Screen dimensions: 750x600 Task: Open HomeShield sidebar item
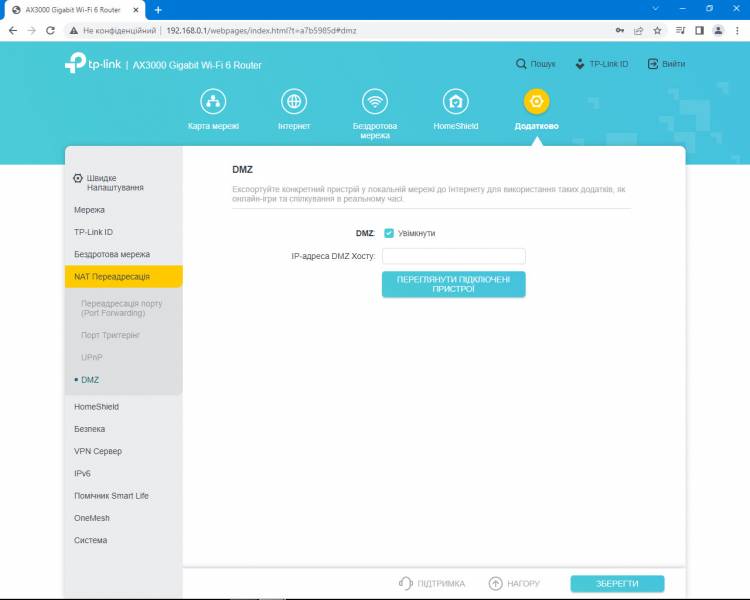[96, 407]
